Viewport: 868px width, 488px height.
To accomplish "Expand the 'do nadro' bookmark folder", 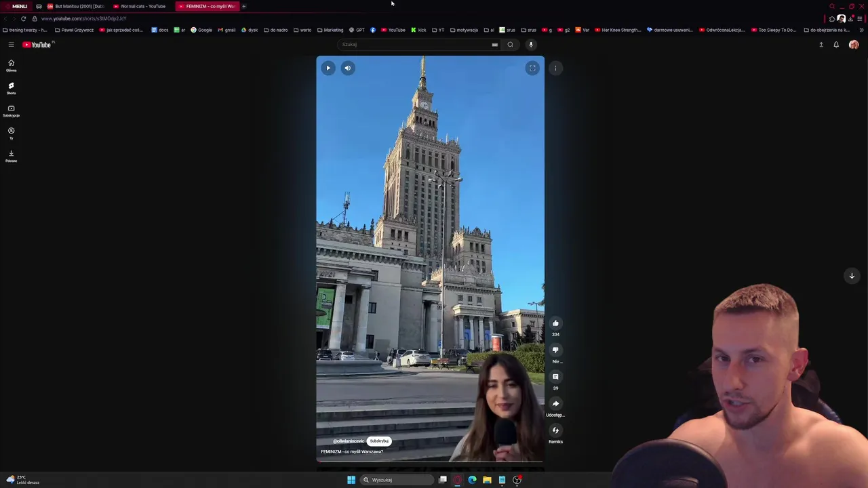I will pyautogui.click(x=275, y=30).
